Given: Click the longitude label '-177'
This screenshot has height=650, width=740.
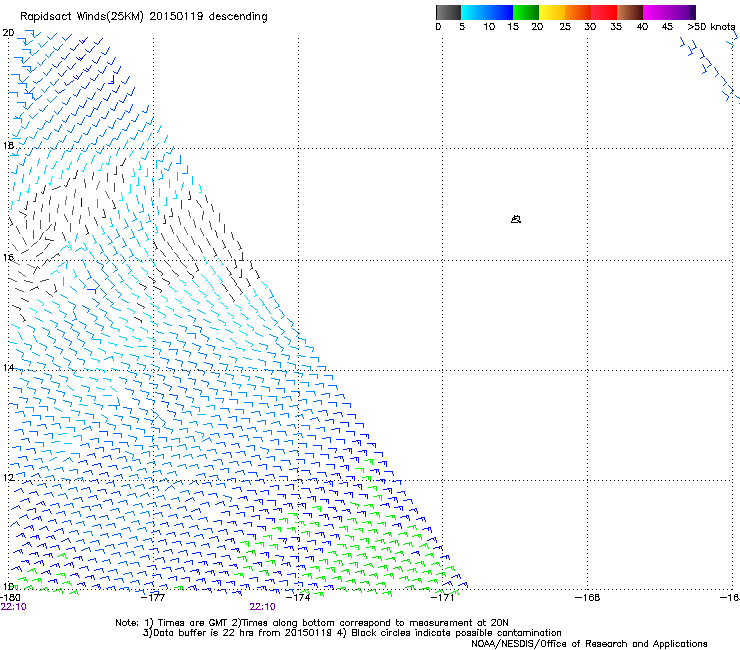Looking at the screenshot, I should (x=153, y=598).
